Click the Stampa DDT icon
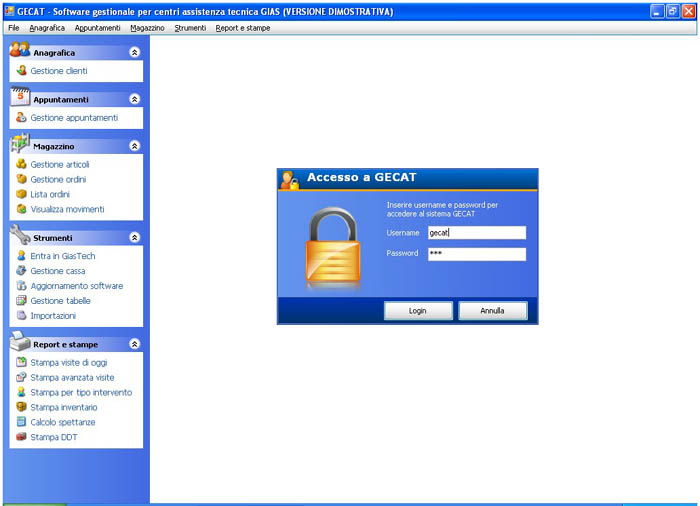Screen dimensions: 700x506 tap(21, 436)
